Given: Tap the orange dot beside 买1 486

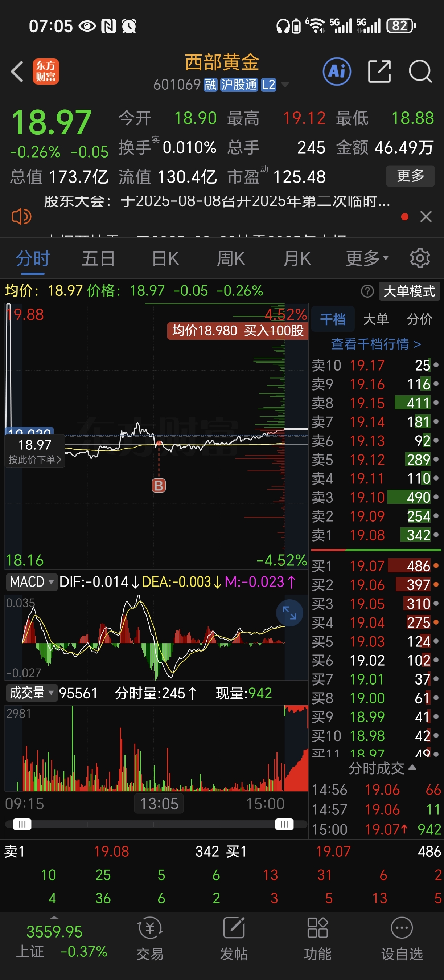Looking at the screenshot, I should [x=436, y=566].
